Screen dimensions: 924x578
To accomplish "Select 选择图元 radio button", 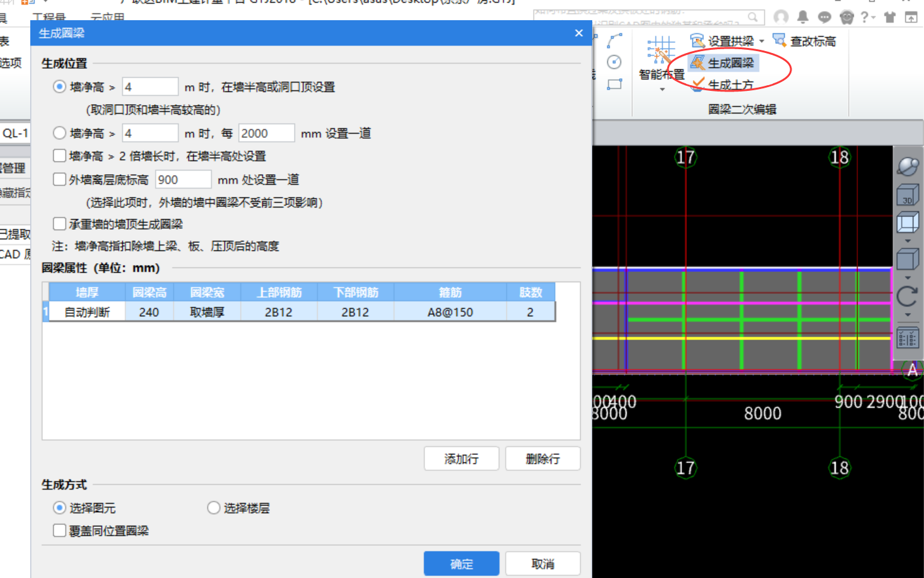I will 59,507.
